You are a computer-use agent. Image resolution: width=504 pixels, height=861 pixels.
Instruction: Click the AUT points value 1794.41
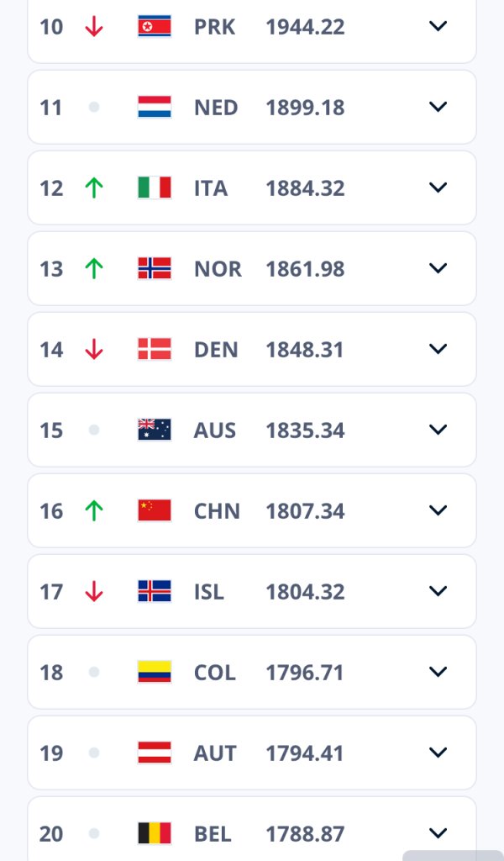(305, 753)
